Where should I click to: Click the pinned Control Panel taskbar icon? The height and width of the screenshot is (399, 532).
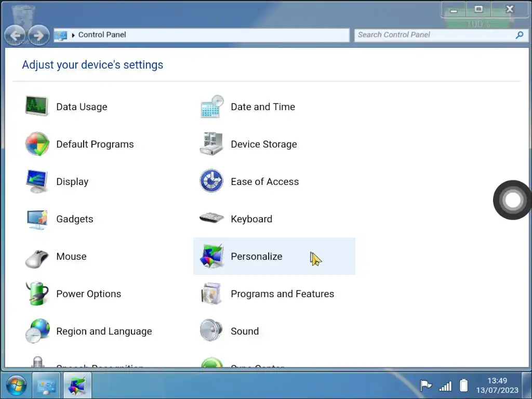click(46, 386)
